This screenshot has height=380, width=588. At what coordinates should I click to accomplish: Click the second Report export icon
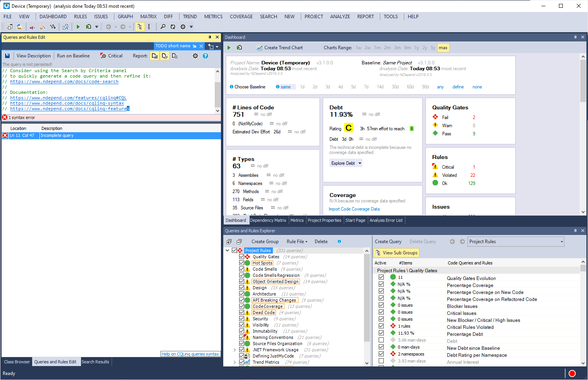(x=165, y=56)
